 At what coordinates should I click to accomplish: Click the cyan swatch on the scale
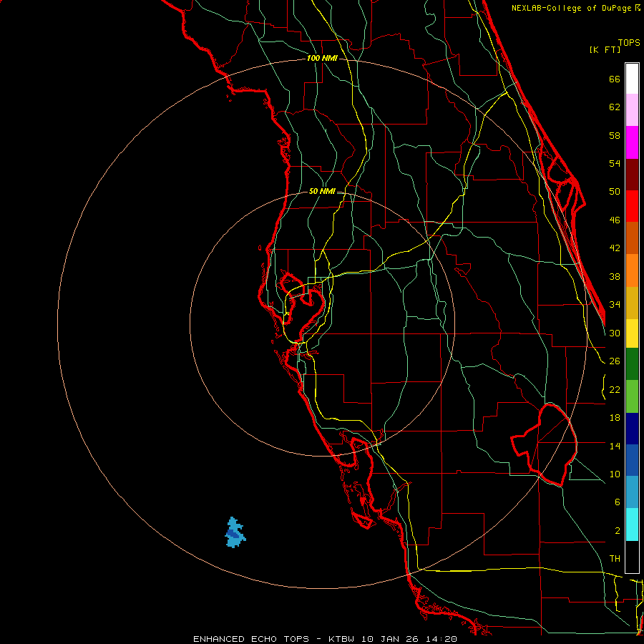(632, 525)
